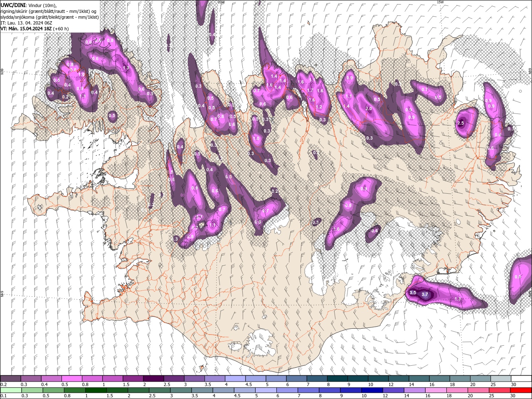Select the dark teal snow swatch between 8 and 9
The width and height of the screenshot is (532, 399).
point(337,379)
